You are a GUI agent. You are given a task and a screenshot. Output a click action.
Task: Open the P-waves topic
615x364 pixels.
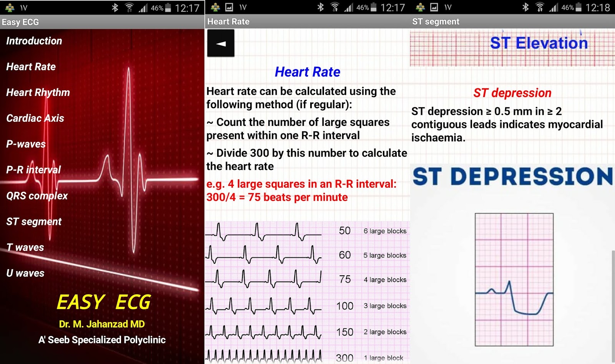(25, 144)
